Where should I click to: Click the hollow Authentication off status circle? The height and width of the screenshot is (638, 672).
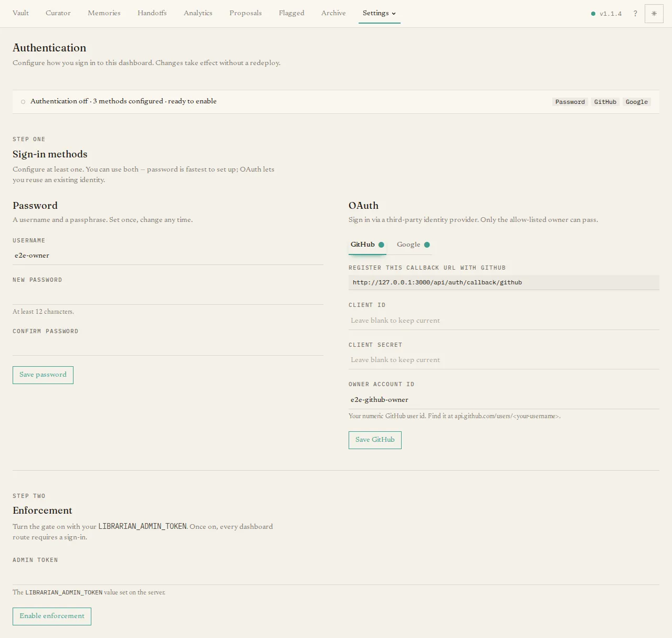coord(23,102)
